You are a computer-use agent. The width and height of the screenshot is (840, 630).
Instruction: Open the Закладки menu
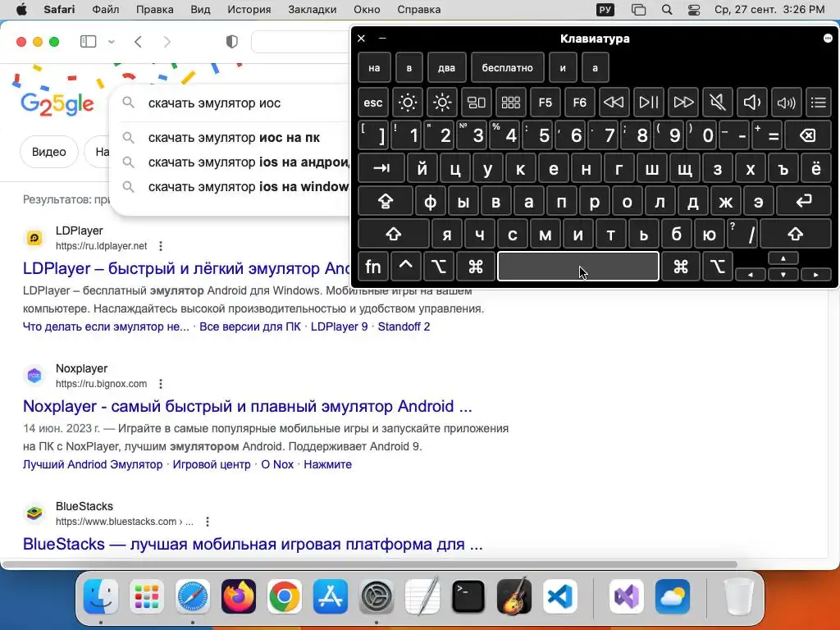pos(313,10)
